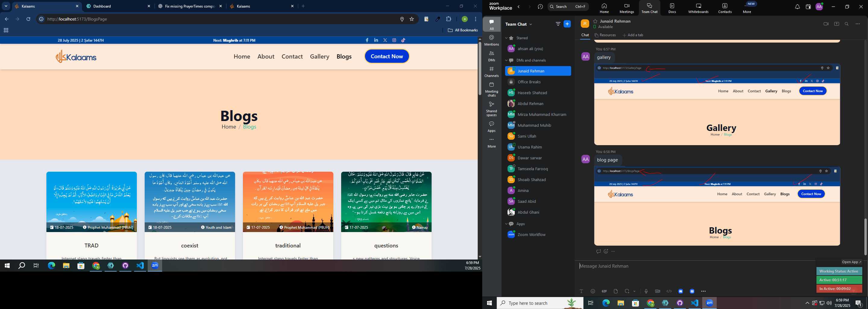Toggle text formatting in the composer
Image resolution: width=868 pixels, height=309 pixels.
coord(581,291)
